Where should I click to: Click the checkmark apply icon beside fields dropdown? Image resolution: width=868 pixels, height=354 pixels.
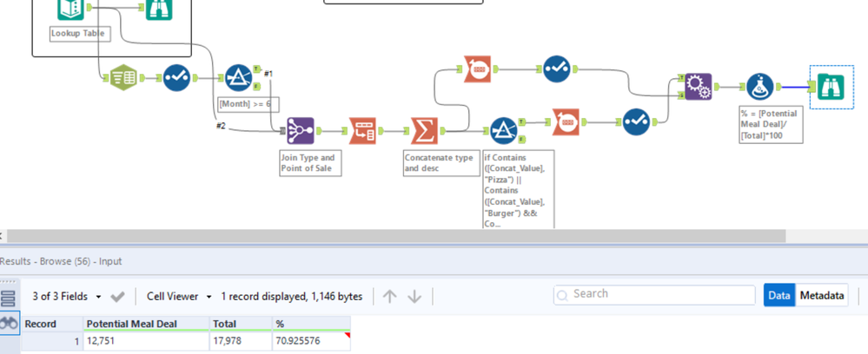117,297
